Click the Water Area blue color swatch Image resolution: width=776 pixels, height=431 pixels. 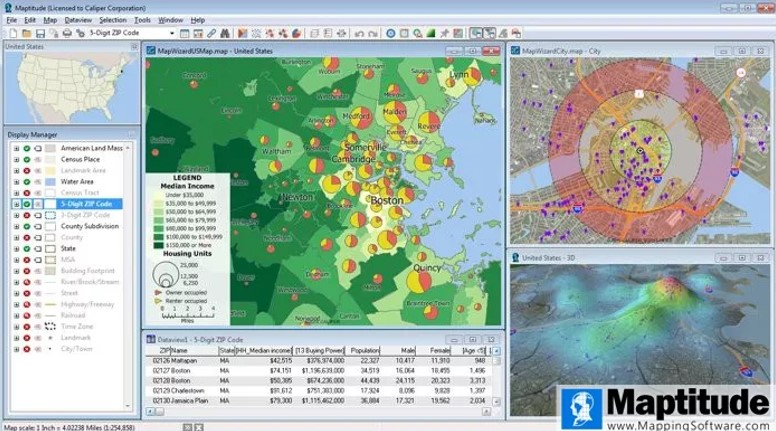[50, 182]
